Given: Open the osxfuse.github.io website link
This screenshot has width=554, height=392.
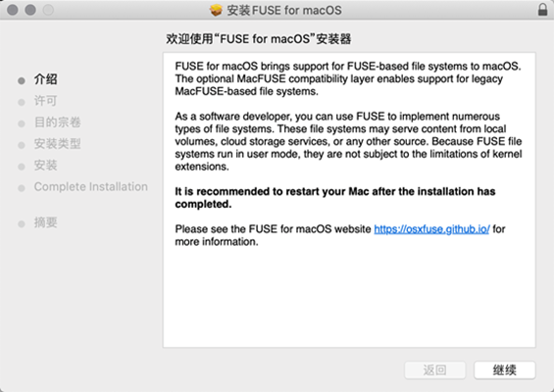Looking at the screenshot, I should (431, 229).
